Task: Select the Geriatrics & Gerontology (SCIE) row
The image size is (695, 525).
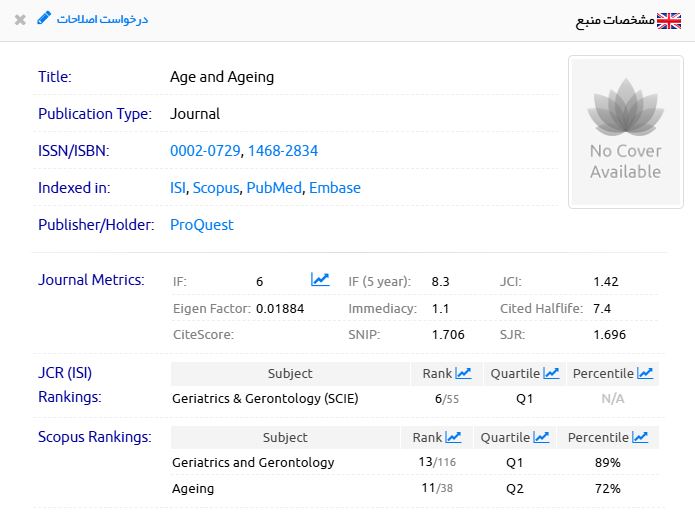Action: coord(265,399)
